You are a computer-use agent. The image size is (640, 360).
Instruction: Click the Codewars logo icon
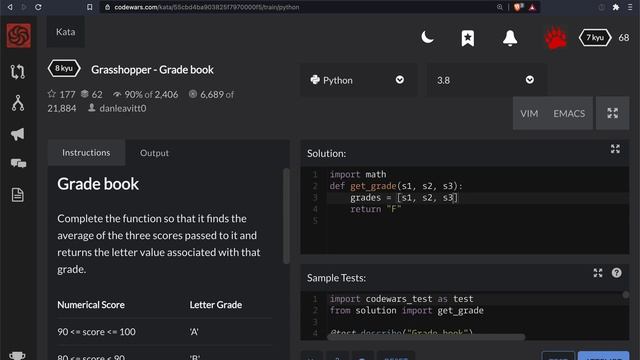tap(18, 36)
